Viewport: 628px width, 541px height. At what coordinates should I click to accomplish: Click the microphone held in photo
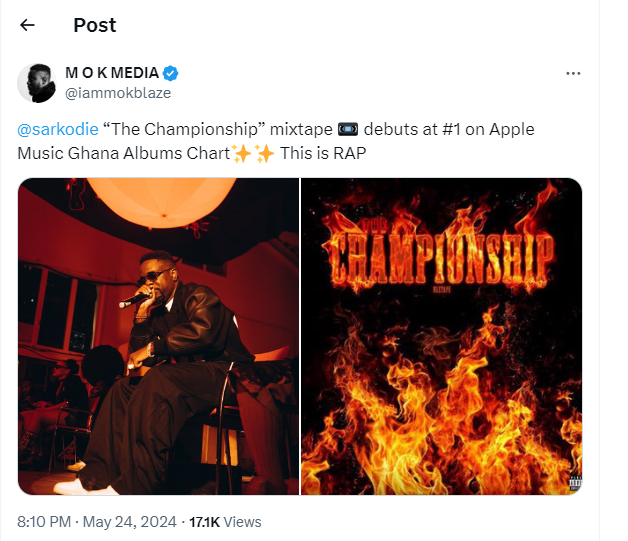tap(134, 300)
